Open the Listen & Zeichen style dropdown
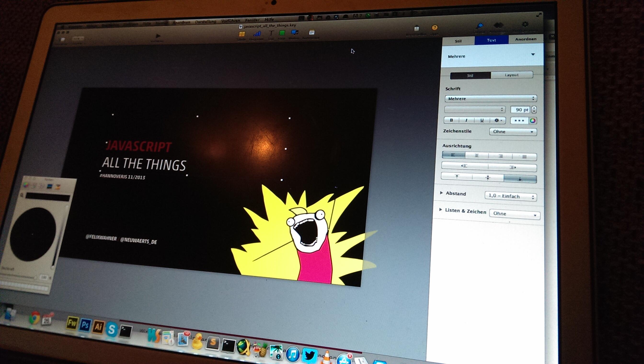This screenshot has width=644, height=364. 515,214
